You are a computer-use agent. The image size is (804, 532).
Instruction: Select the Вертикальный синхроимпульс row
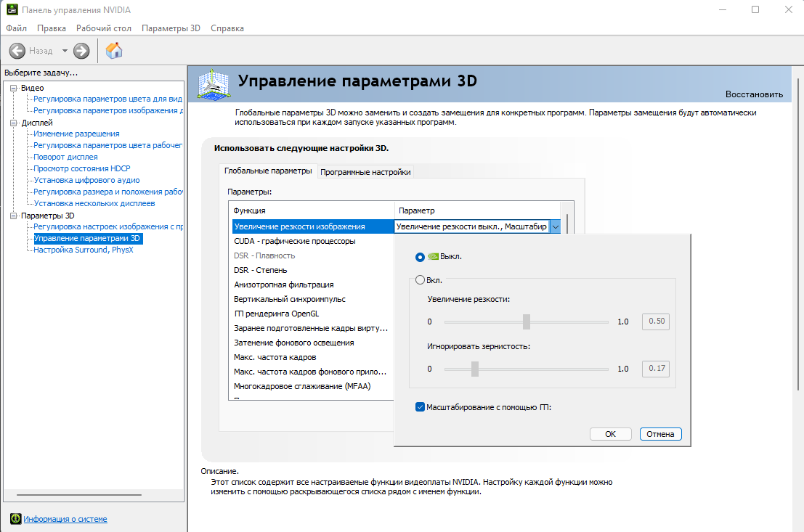(313, 299)
